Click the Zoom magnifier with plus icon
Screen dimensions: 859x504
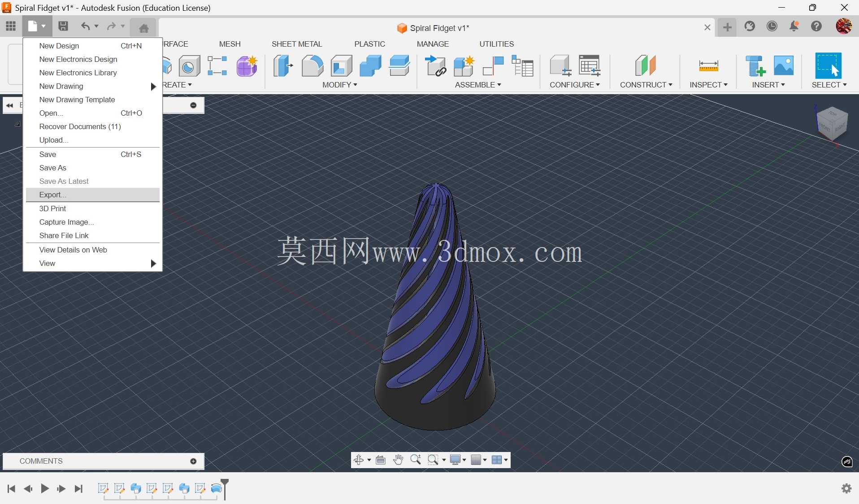416,460
